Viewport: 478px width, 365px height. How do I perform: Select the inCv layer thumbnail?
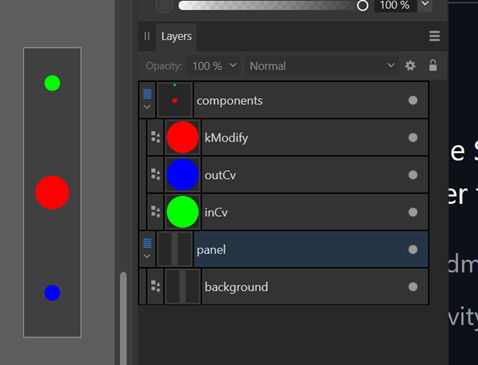pos(183,212)
